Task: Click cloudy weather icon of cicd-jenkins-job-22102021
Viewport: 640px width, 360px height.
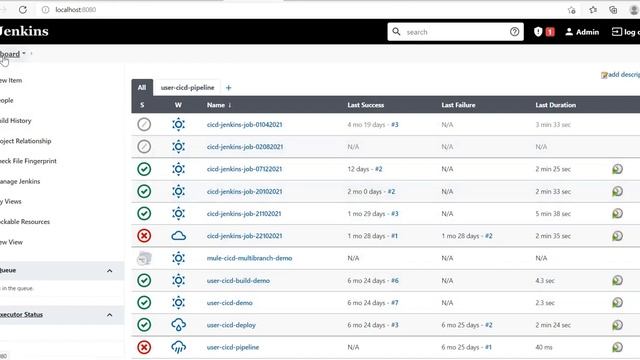Action: [x=178, y=236]
